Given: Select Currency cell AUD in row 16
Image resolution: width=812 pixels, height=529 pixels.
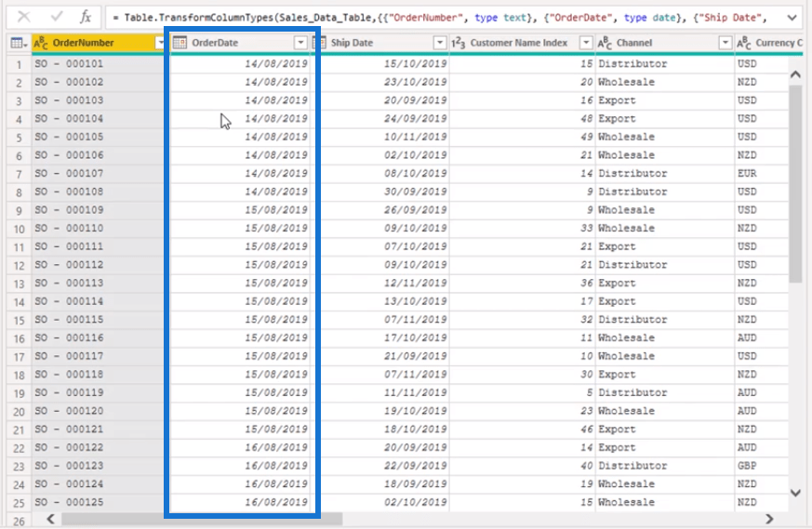Looking at the screenshot, I should pos(761,337).
